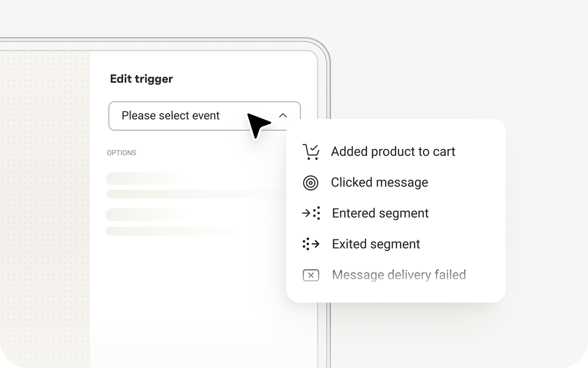Click the bottom placeholder bar in options
The image size is (588, 368).
[x=169, y=231]
